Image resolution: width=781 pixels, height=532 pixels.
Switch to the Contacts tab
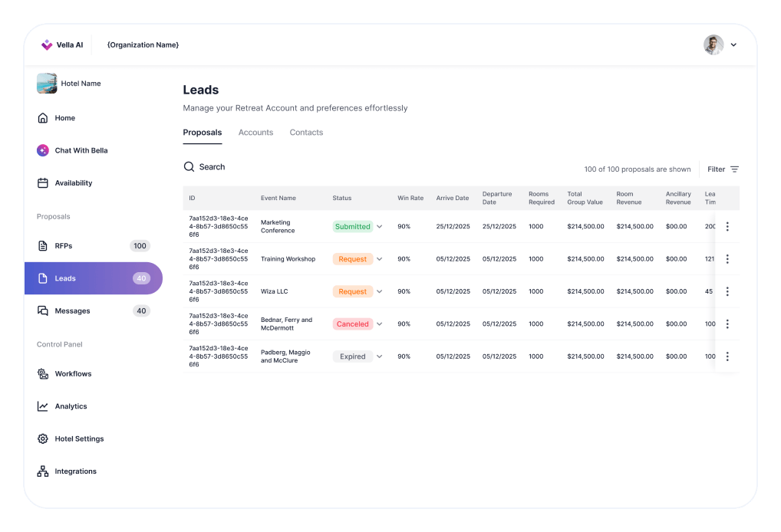(306, 133)
